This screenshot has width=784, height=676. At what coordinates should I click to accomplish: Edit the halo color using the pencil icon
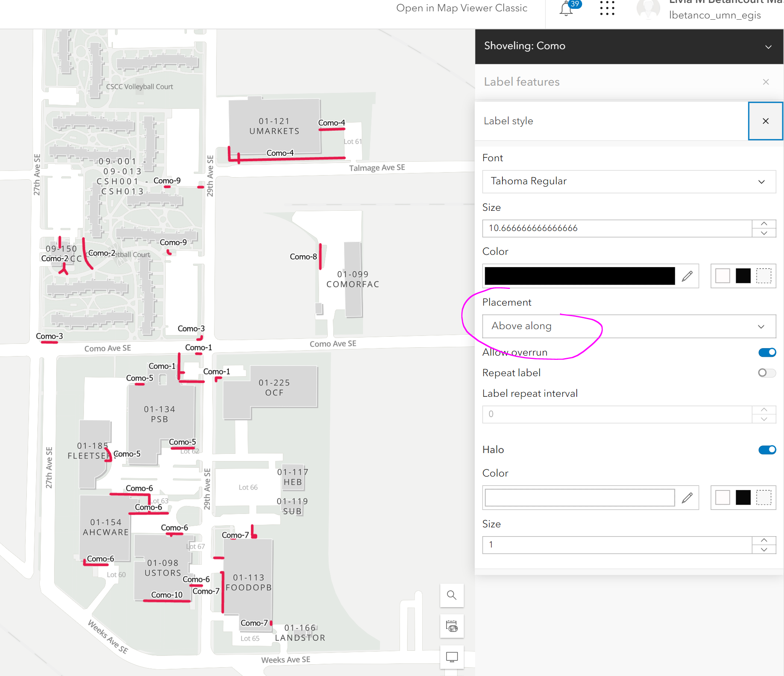coord(687,498)
